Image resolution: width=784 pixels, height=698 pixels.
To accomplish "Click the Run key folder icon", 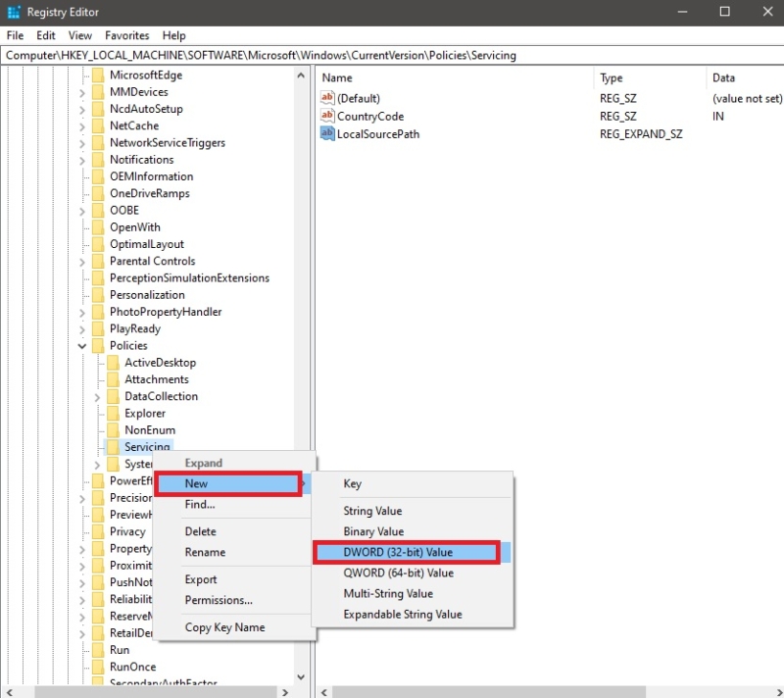I will (x=99, y=649).
